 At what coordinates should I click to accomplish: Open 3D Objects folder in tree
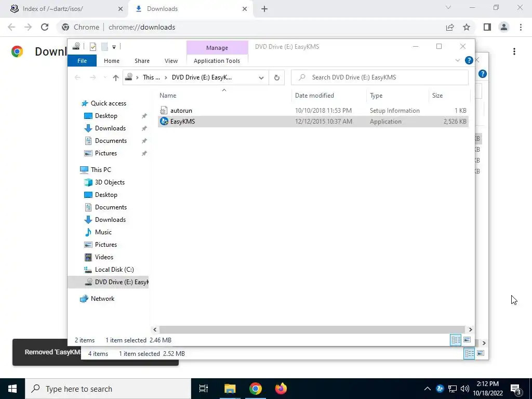[110, 182]
